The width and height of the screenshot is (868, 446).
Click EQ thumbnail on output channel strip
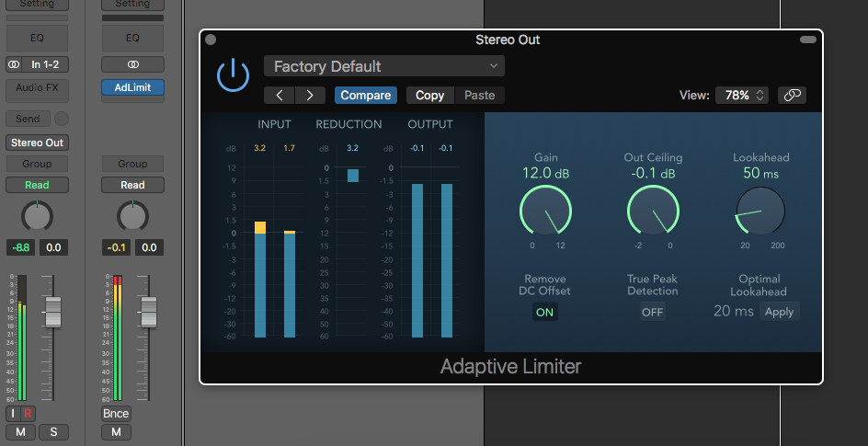132,39
